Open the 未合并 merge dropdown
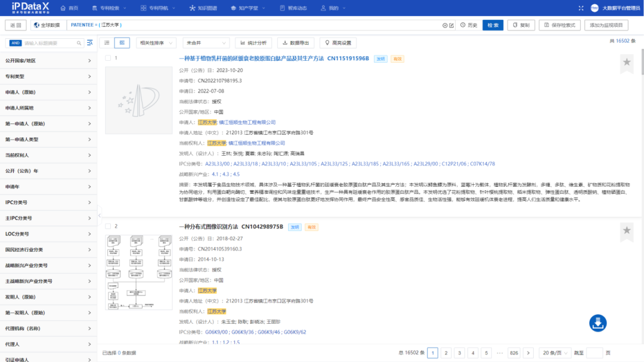Image resolution: width=644 pixels, height=362 pixels. 205,43
